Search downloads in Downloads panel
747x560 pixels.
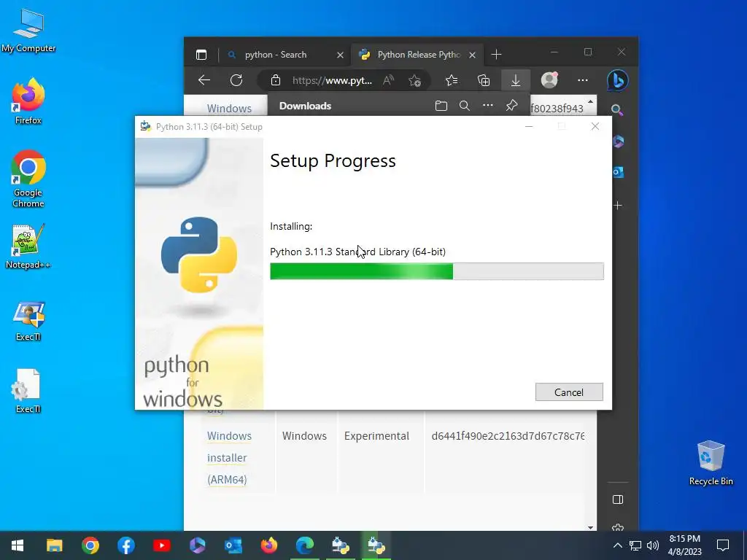point(465,106)
